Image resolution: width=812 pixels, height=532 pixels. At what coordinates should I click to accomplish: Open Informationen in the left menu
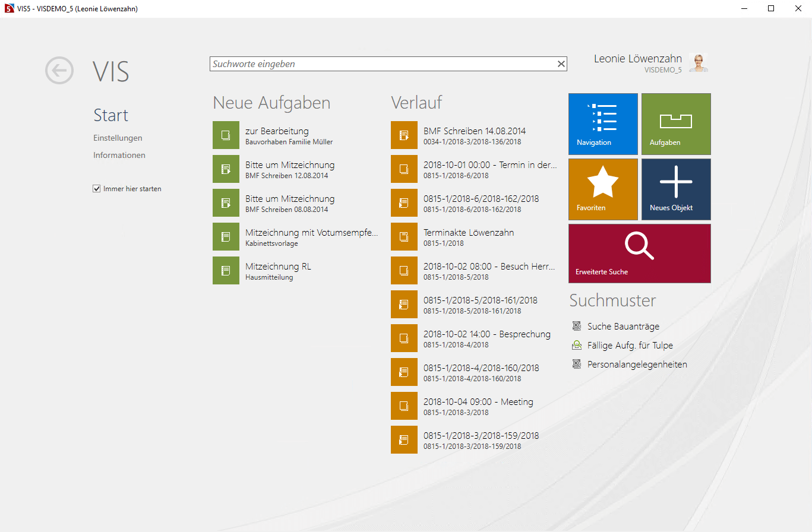[119, 155]
